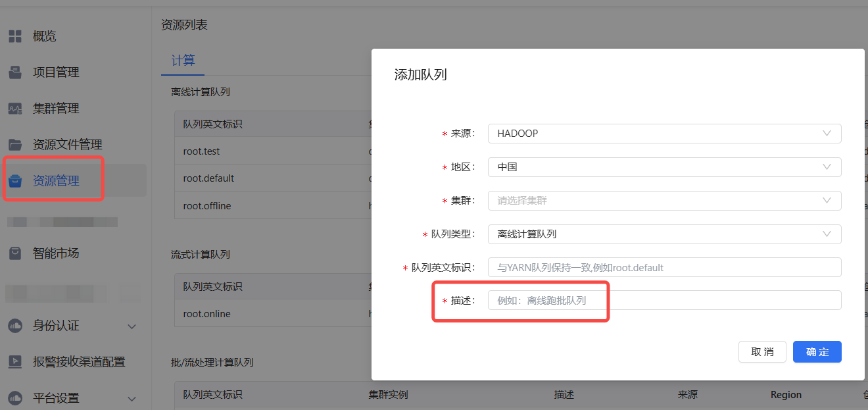Image resolution: width=868 pixels, height=410 pixels.
Task: Open the 队列类型 dropdown
Action: coord(664,234)
